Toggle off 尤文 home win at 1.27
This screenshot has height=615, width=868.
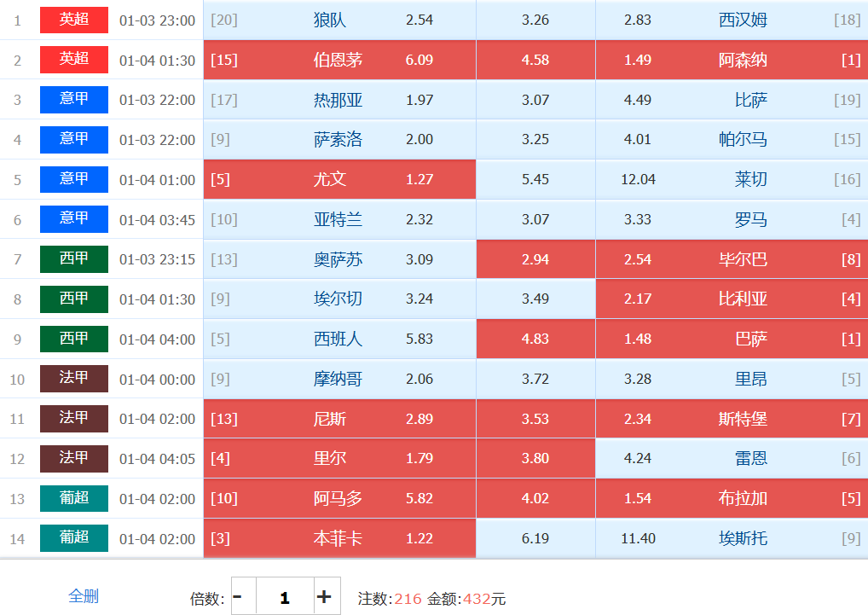[339, 179]
